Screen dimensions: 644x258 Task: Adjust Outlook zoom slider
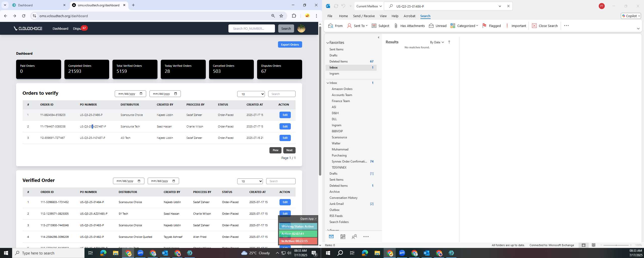click(616, 245)
